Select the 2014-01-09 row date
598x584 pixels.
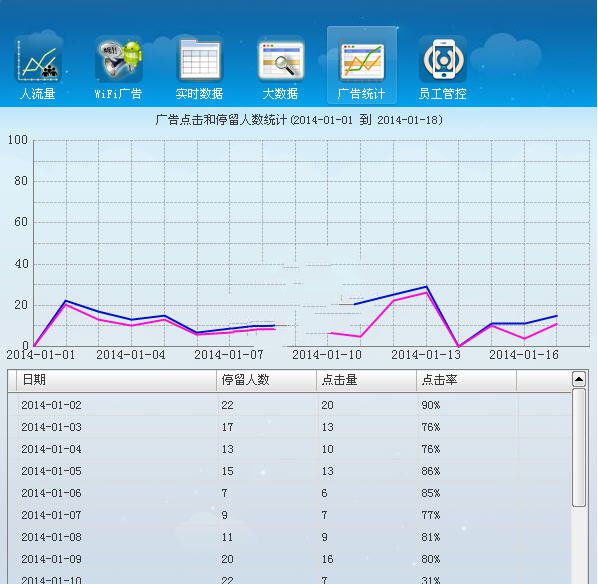click(51, 559)
